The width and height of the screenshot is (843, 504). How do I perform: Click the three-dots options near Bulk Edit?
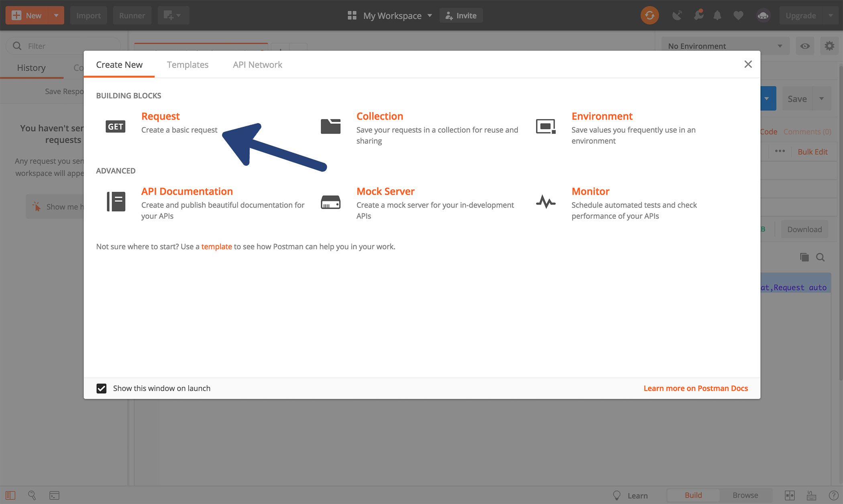(780, 151)
